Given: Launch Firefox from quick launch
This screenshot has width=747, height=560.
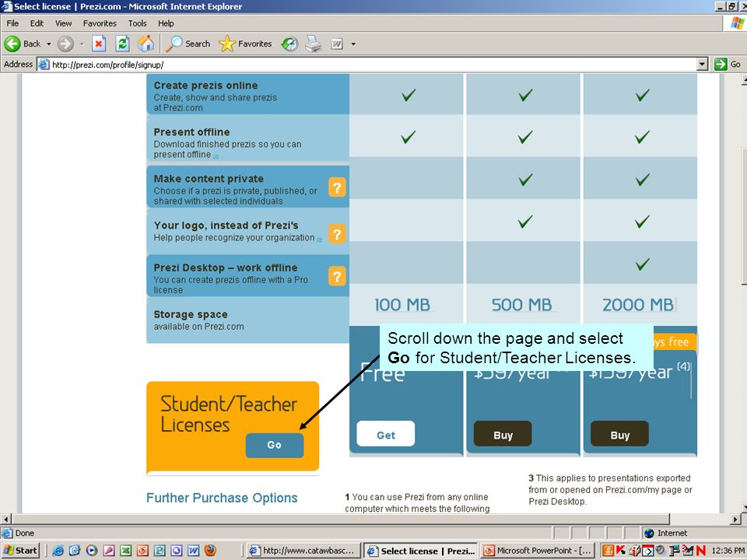Looking at the screenshot, I should pos(210,550).
